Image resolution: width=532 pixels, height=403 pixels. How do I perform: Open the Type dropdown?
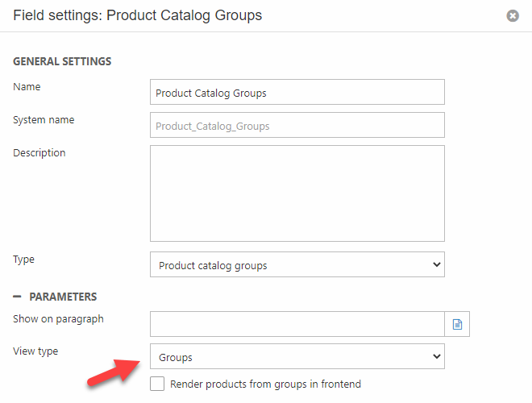[297, 264]
